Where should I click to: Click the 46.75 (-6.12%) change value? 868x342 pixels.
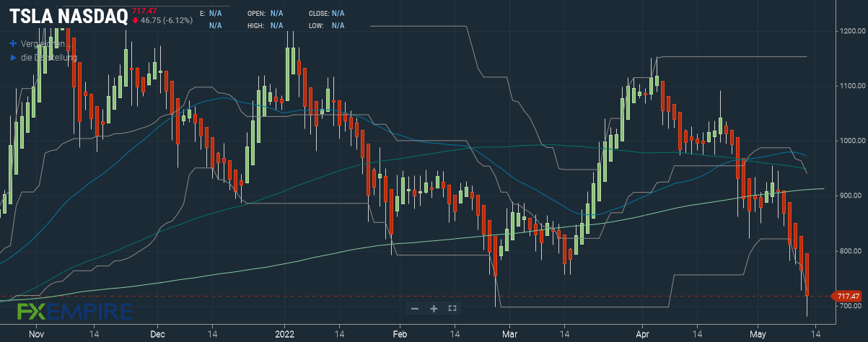(x=162, y=20)
